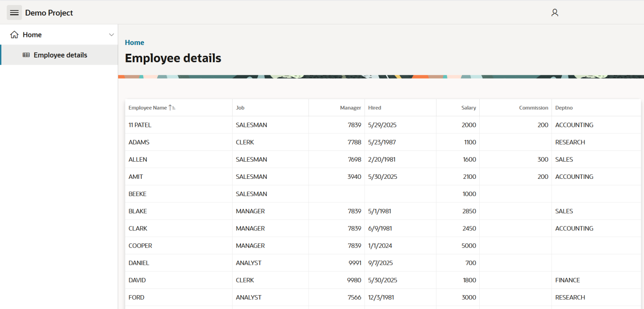Select the FINANCE department cell for DAVID

[567, 280]
